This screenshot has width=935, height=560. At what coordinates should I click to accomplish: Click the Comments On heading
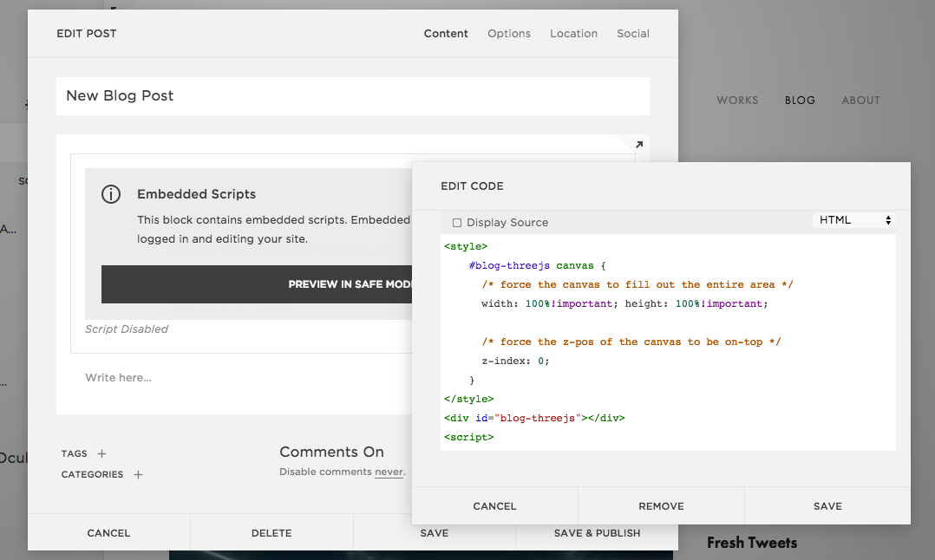tap(331, 452)
